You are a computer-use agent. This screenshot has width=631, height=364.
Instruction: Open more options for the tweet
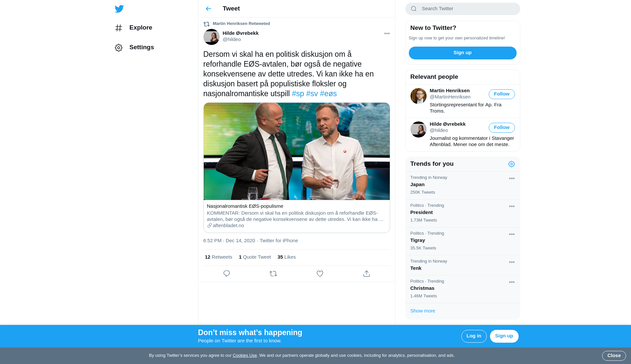(387, 33)
